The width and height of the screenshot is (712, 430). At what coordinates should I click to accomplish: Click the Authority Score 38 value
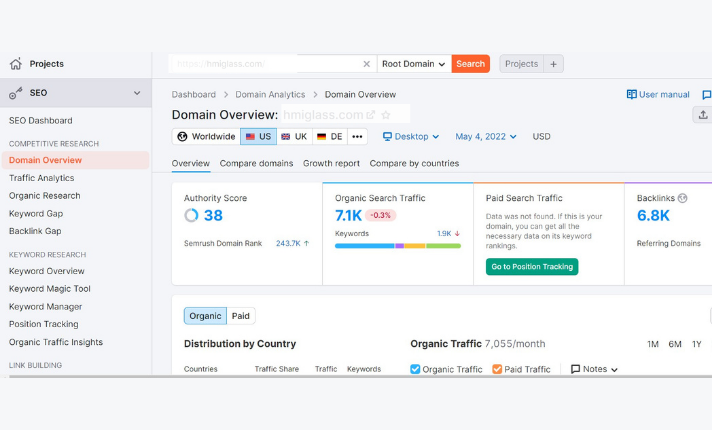point(213,215)
